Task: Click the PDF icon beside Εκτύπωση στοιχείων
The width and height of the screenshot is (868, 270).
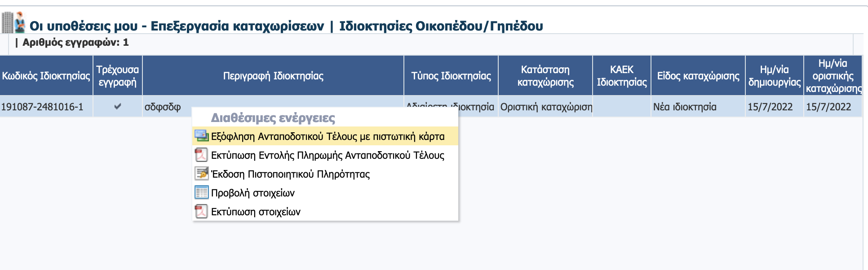Action: tap(201, 211)
